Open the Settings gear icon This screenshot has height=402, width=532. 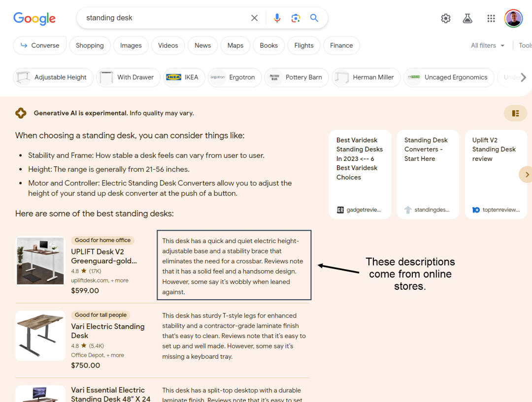[x=446, y=19]
